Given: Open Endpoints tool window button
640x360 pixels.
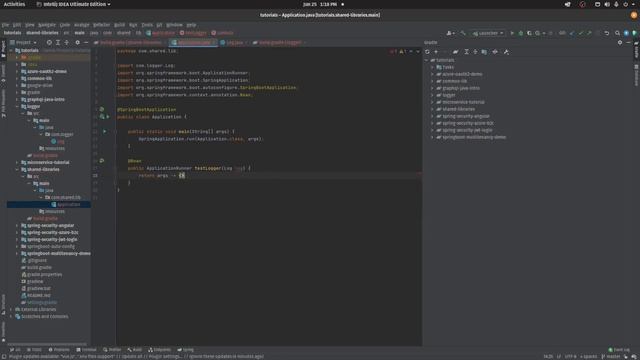Looking at the screenshot, I should click(x=160, y=350).
